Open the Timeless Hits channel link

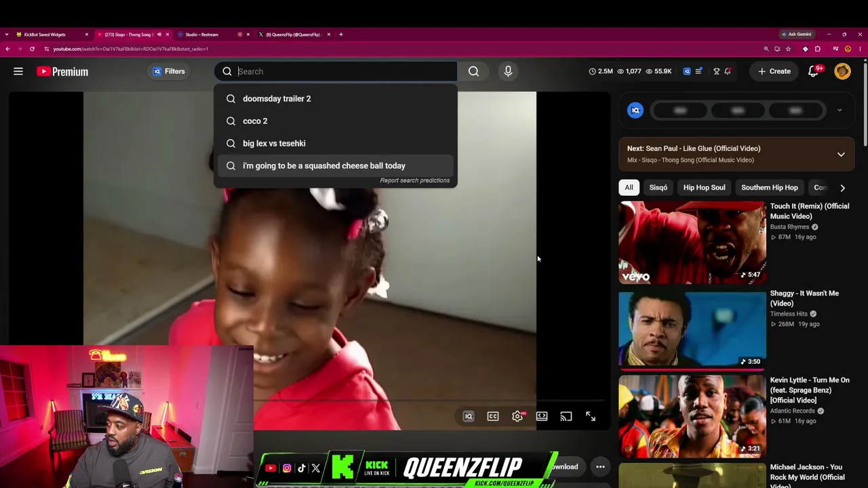(789, 314)
